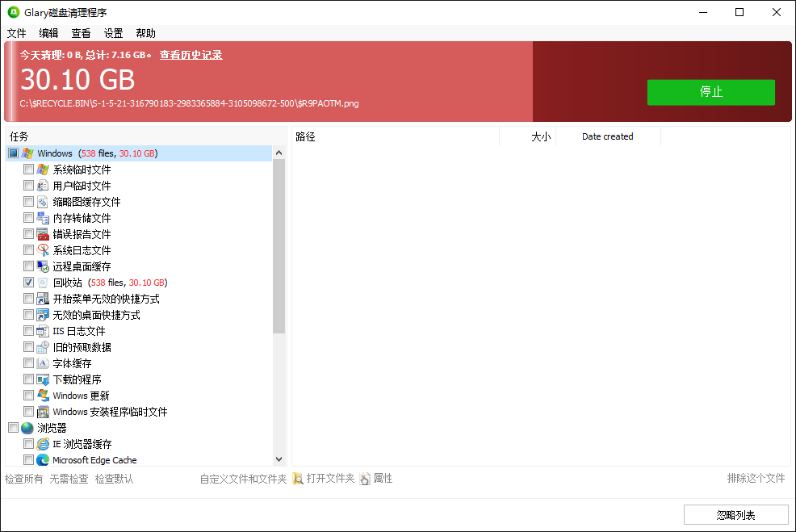Image resolution: width=796 pixels, height=532 pixels.
Task: Toggle the browser group checkbox
Action: tap(13, 428)
